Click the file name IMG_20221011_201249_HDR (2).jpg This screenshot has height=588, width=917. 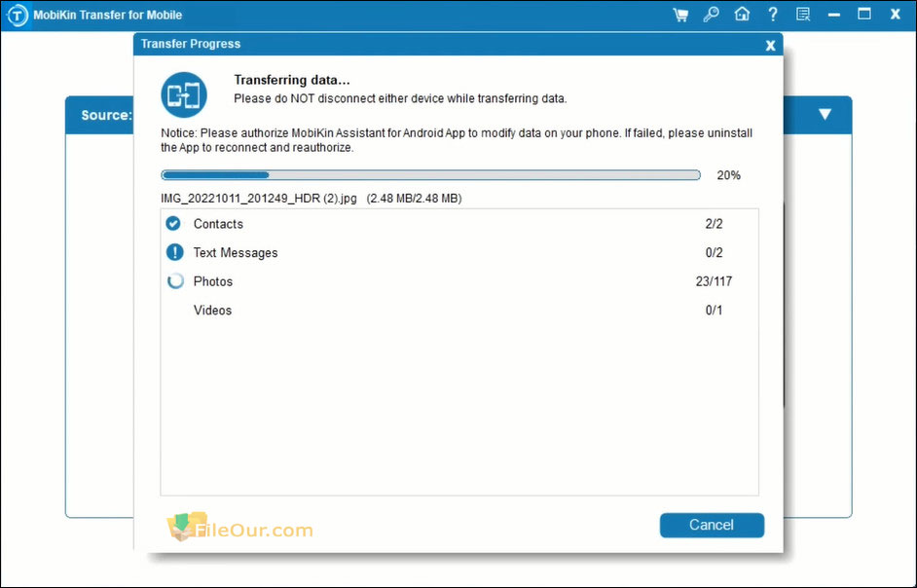click(x=259, y=199)
